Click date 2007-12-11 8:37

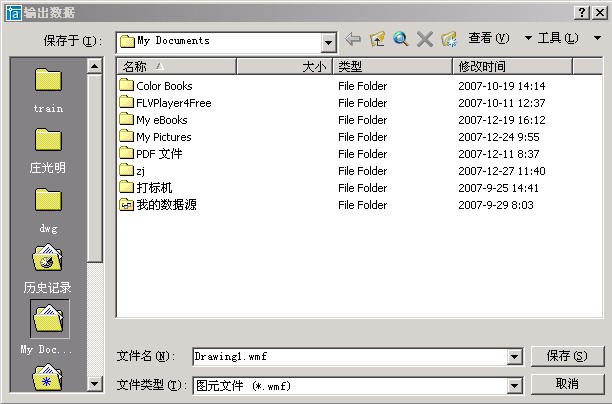pos(499,154)
